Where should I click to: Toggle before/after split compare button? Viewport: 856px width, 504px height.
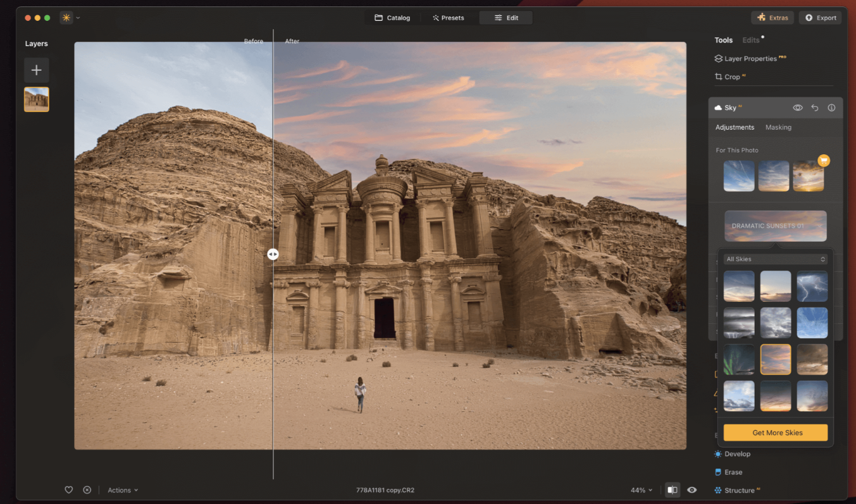673,490
